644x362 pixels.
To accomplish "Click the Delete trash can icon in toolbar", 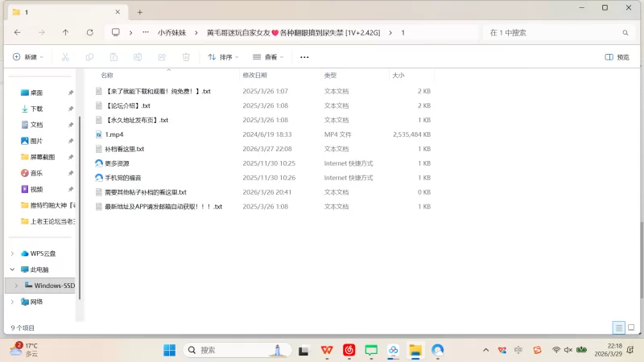I will [186, 57].
